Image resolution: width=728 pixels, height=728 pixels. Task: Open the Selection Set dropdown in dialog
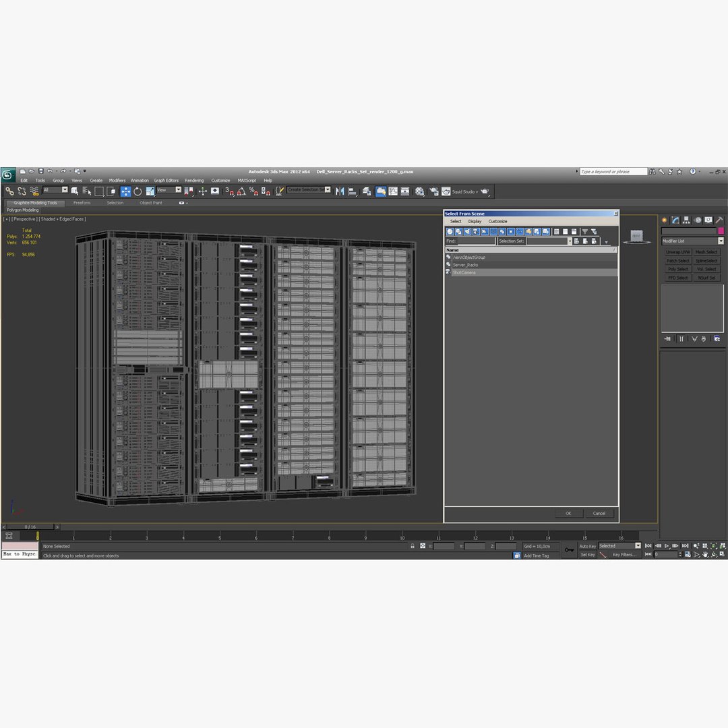pyautogui.click(x=549, y=241)
